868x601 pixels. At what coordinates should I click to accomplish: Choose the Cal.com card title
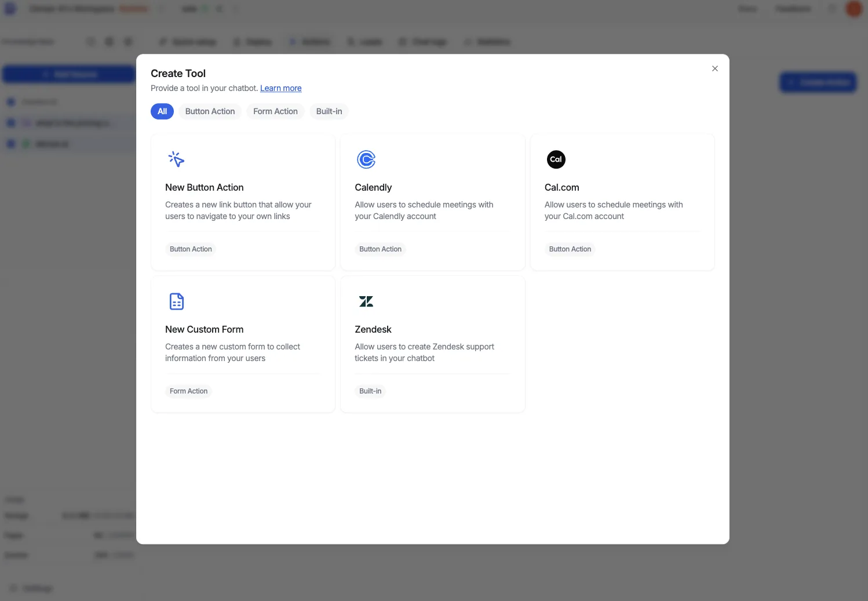coord(561,187)
